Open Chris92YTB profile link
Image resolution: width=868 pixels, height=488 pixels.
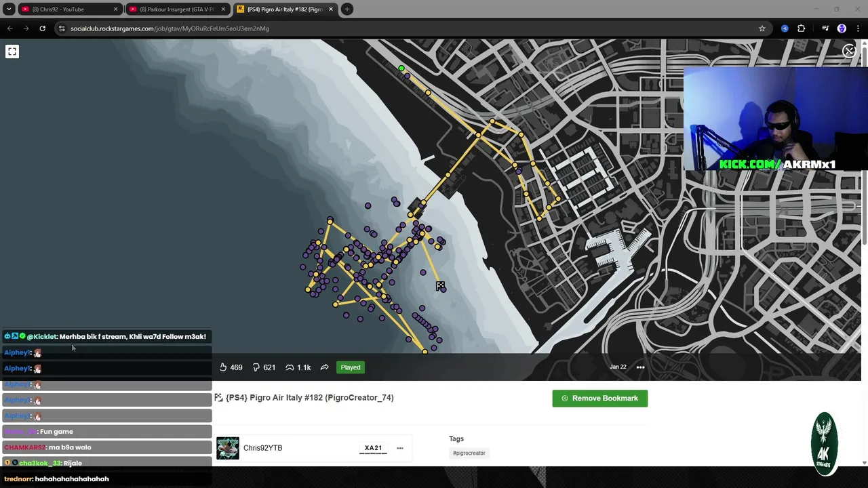point(262,448)
